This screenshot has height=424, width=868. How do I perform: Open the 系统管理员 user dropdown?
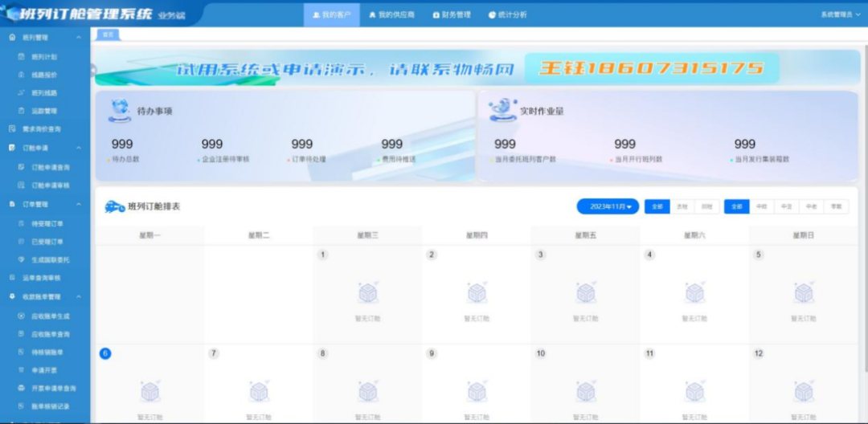(x=841, y=15)
